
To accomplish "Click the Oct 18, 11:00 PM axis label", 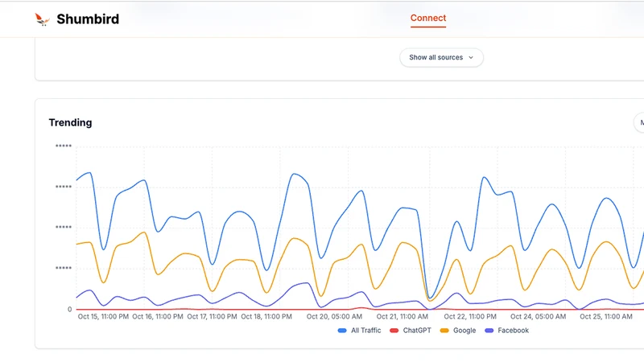I will pos(266,316).
